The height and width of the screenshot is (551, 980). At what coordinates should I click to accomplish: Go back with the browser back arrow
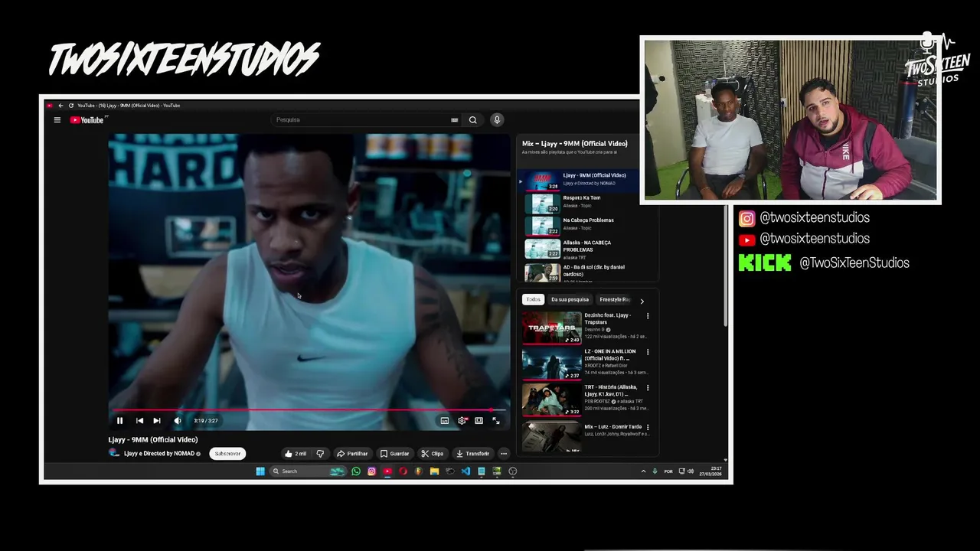click(60, 106)
